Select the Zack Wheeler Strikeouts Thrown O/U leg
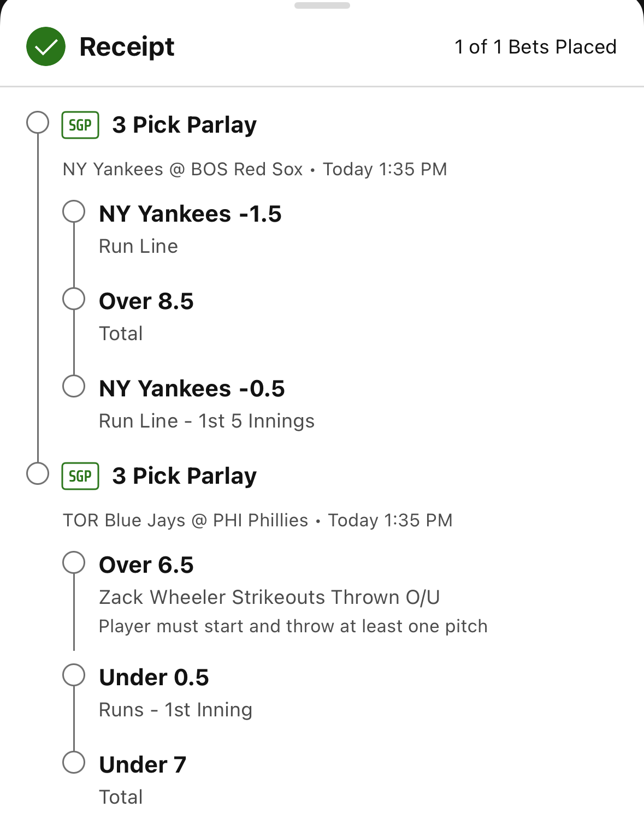 point(269,597)
